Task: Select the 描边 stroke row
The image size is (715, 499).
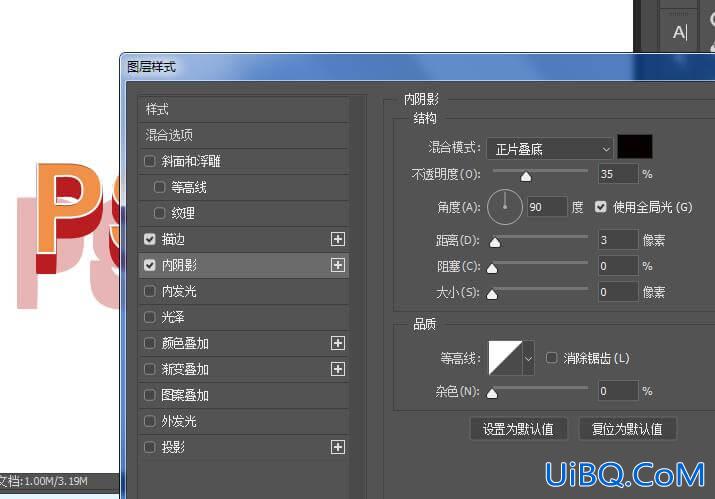Action: [244, 239]
